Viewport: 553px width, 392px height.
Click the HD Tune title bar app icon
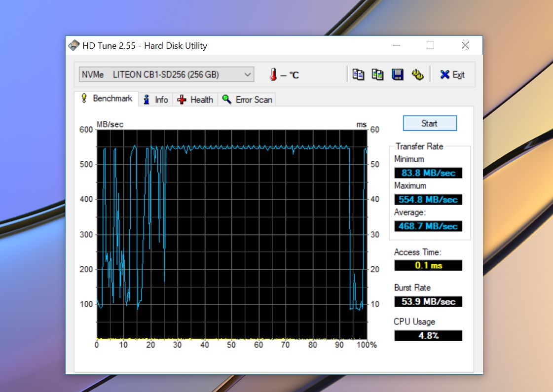click(x=74, y=46)
